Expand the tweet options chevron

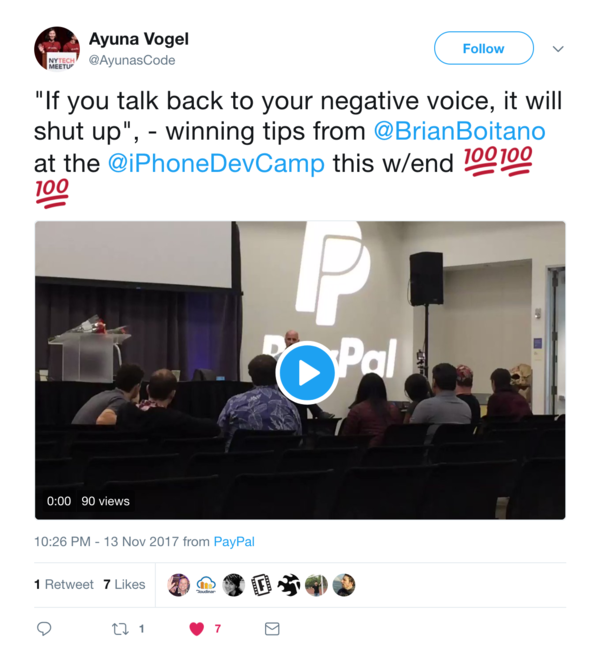[558, 49]
